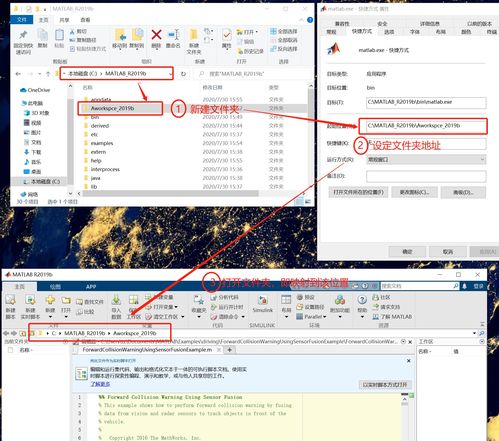Expand Explorer Open button dropdown arrow

pos(257,32)
